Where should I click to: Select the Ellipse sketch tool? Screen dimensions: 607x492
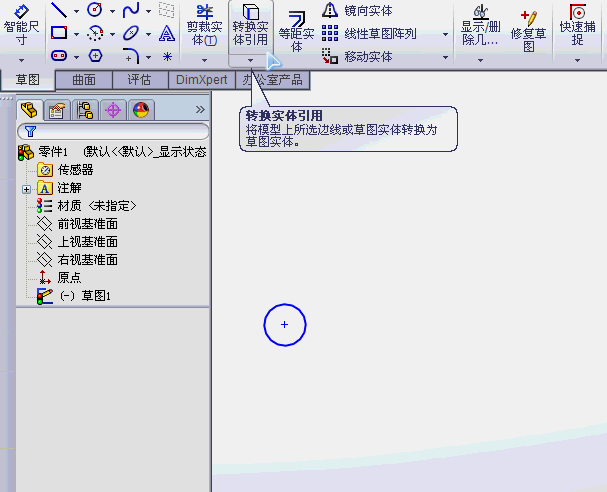[131, 33]
